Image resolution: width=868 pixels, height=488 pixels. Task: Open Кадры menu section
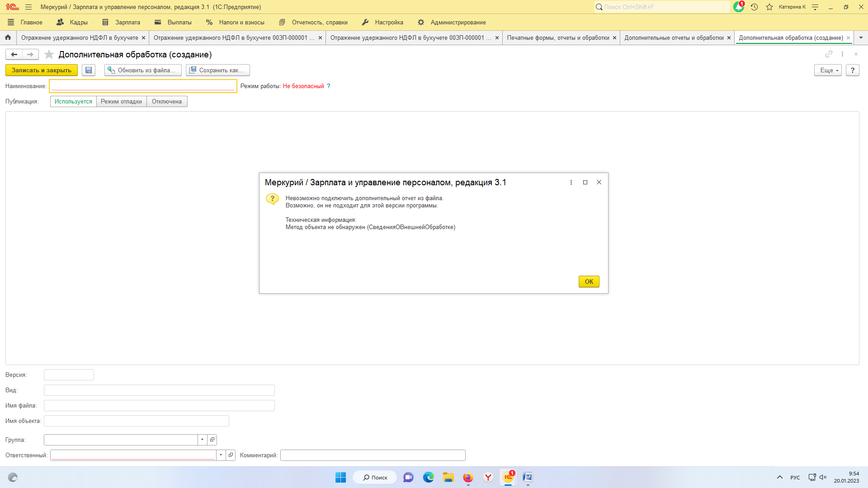pyautogui.click(x=72, y=22)
